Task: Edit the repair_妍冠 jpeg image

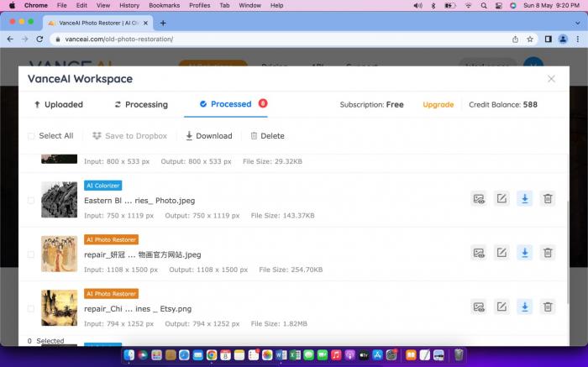Action: (501, 253)
